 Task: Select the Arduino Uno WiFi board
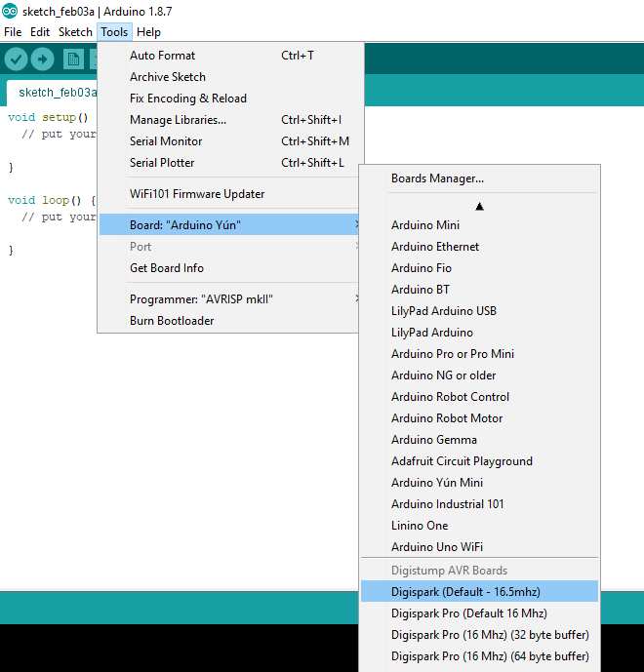(x=479, y=547)
